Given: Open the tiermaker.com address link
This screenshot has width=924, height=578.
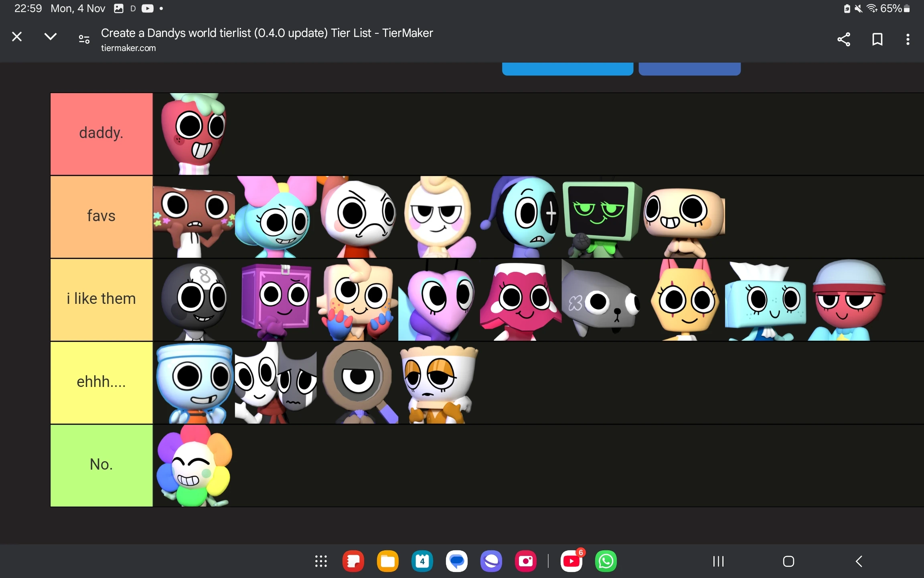Looking at the screenshot, I should [x=128, y=48].
